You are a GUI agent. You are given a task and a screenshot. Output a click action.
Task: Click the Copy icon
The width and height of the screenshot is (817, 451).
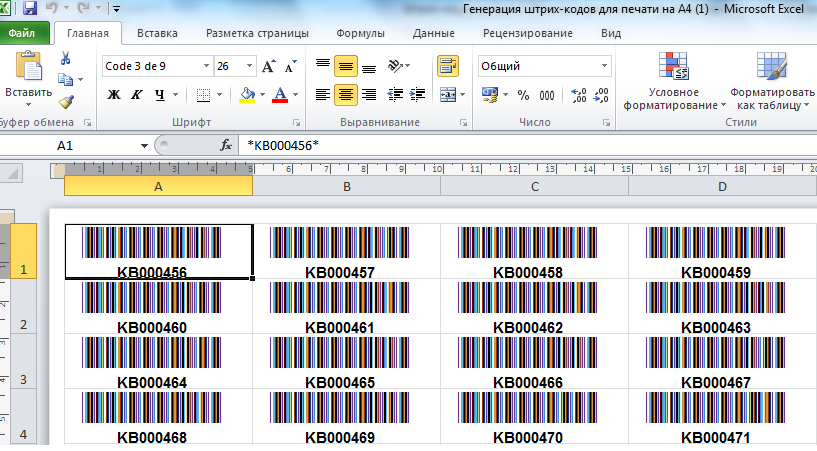coord(66,79)
